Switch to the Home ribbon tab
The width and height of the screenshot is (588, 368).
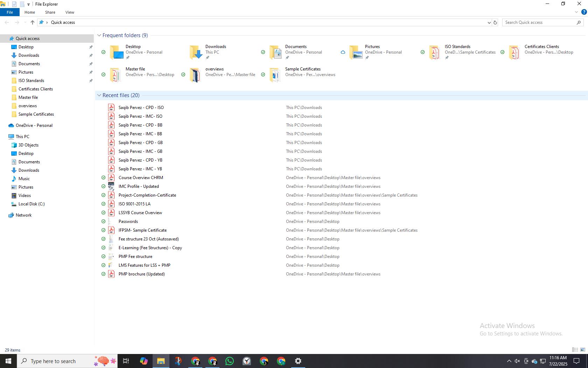tap(30, 12)
